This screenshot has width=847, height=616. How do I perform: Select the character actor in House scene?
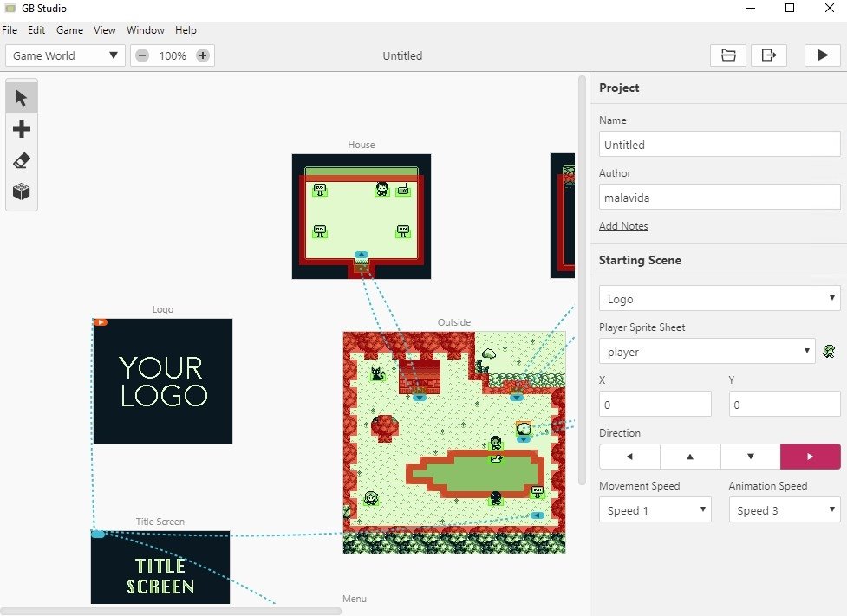[x=382, y=189]
